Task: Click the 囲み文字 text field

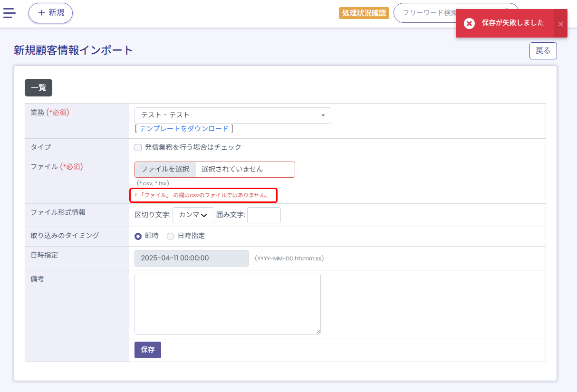Action: click(x=264, y=215)
